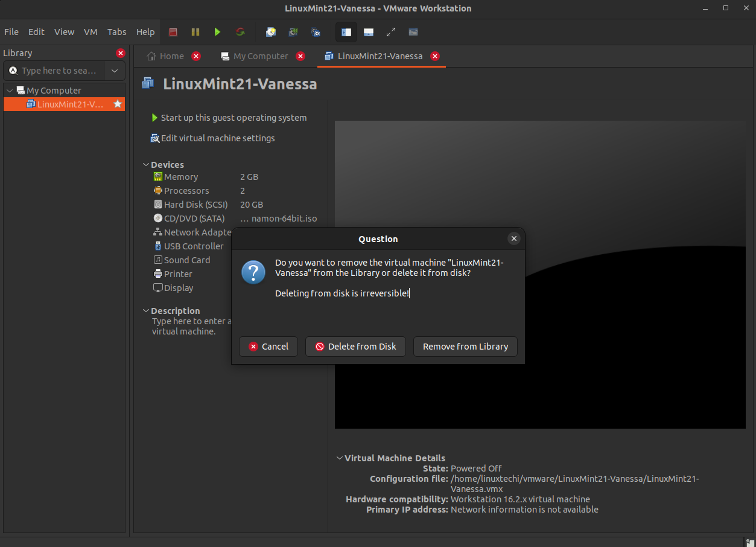
Task: Open the library search dropdown arrow
Action: click(115, 71)
